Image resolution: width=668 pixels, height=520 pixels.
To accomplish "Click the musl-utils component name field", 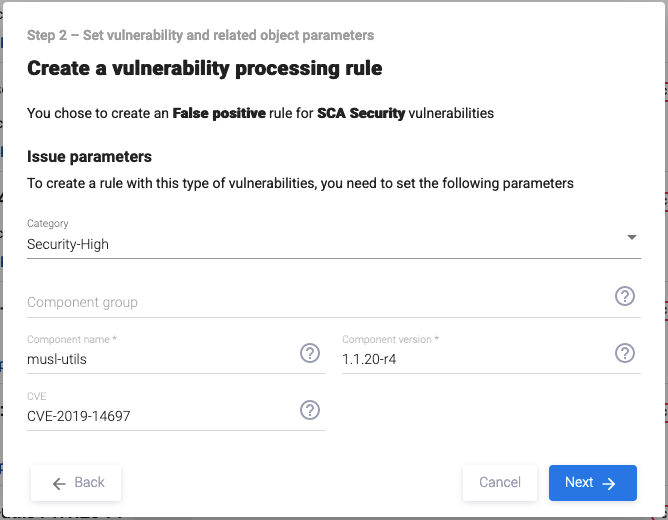I will (x=160, y=359).
